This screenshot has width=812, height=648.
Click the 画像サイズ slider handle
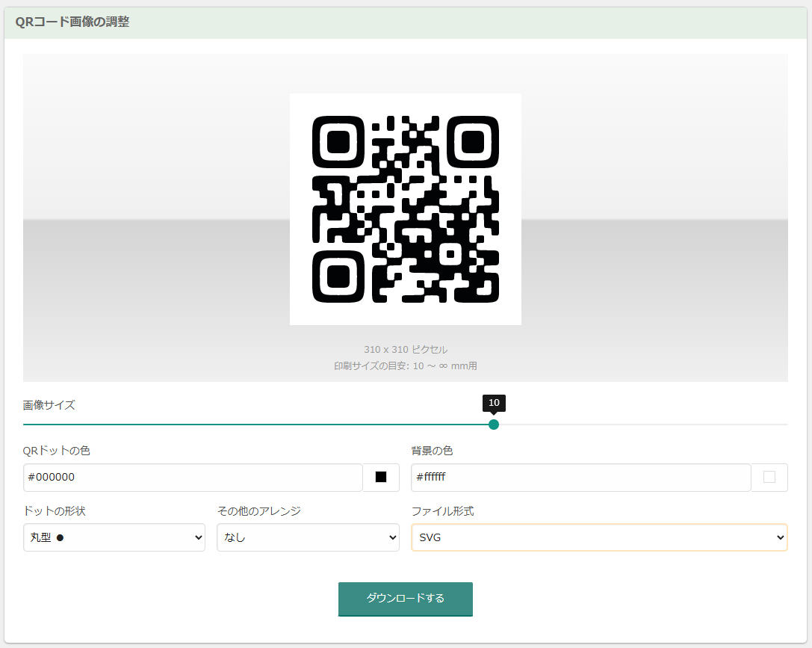point(494,425)
